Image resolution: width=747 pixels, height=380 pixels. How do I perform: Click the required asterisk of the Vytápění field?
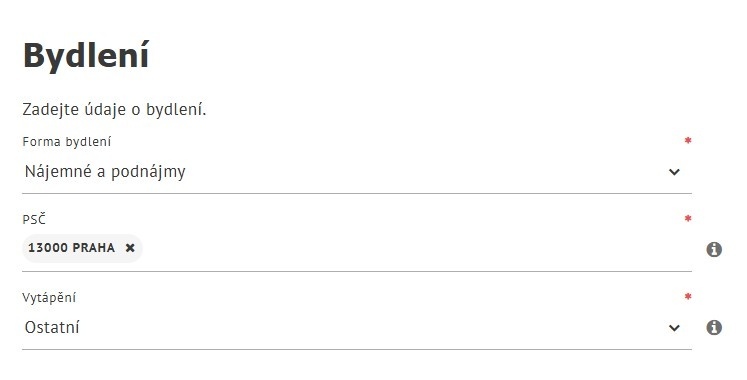[x=688, y=297]
